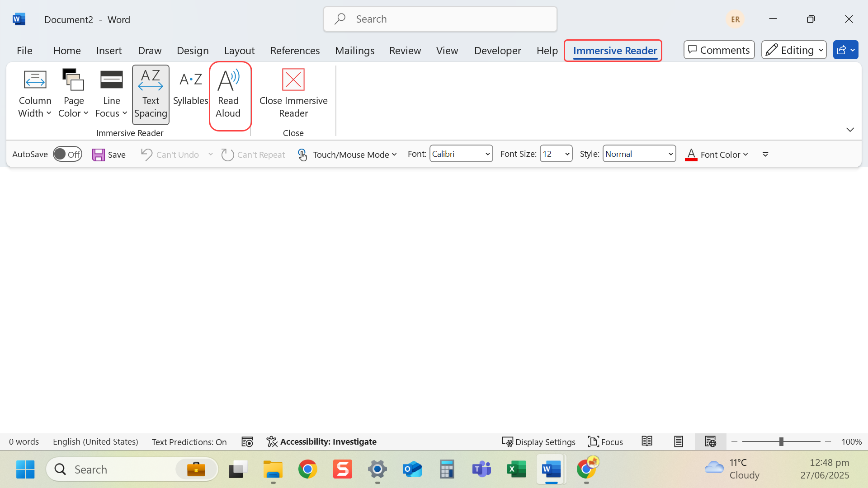The height and width of the screenshot is (488, 868).
Task: Switch to the Review tab
Action: pos(405,50)
